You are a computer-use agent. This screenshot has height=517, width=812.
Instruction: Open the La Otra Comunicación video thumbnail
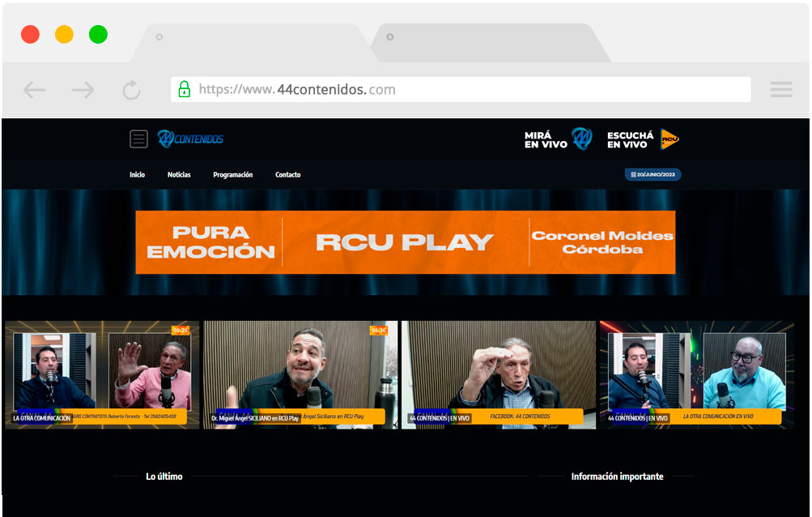click(x=102, y=374)
